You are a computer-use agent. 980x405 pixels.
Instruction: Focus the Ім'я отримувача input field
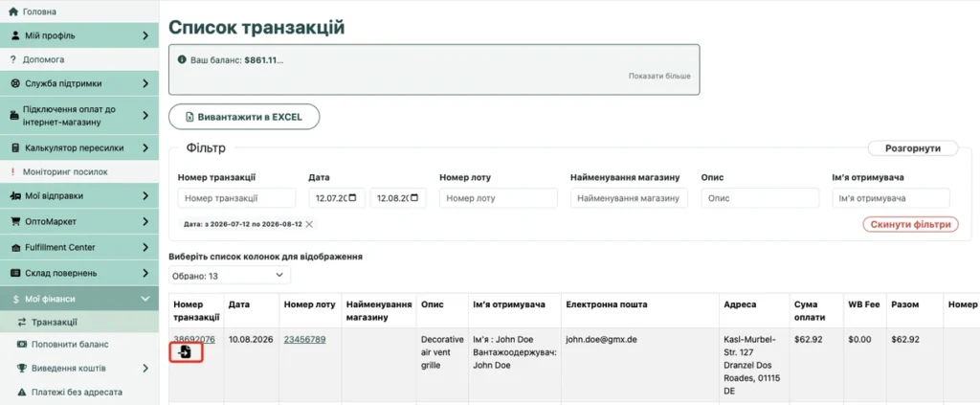[x=891, y=198]
